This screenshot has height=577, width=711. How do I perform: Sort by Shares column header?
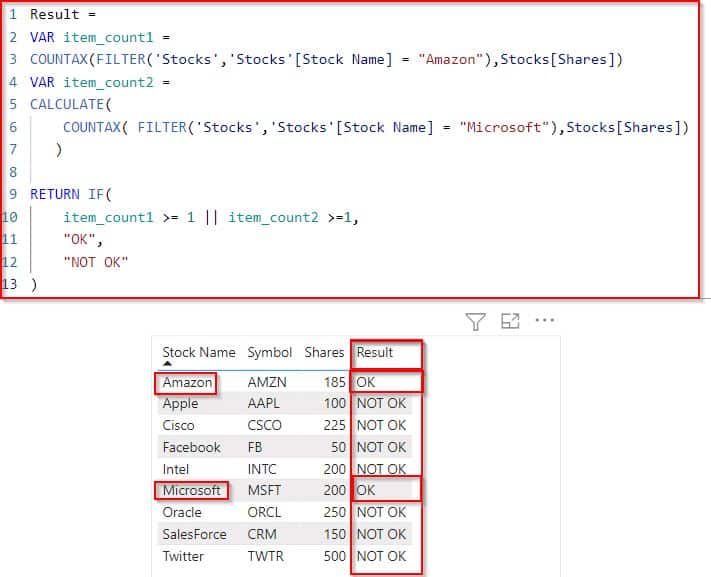[x=324, y=352]
